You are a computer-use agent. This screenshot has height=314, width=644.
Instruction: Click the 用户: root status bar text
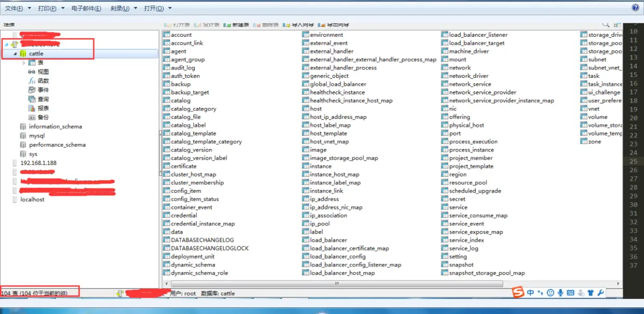[x=183, y=293]
